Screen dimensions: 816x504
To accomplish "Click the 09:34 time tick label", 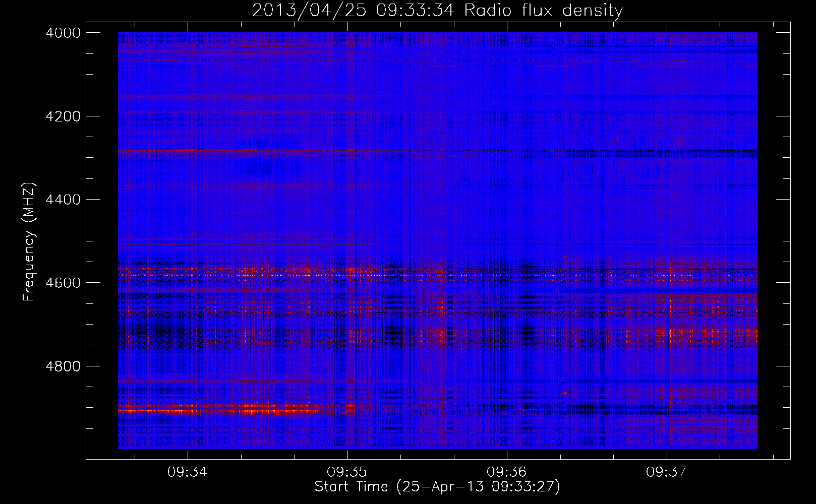I will tap(188, 472).
